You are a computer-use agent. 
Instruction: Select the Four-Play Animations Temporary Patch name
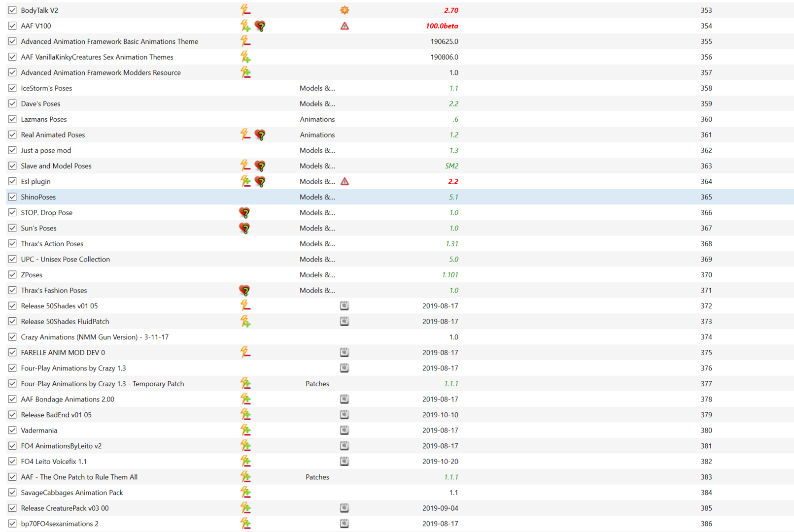click(x=103, y=384)
